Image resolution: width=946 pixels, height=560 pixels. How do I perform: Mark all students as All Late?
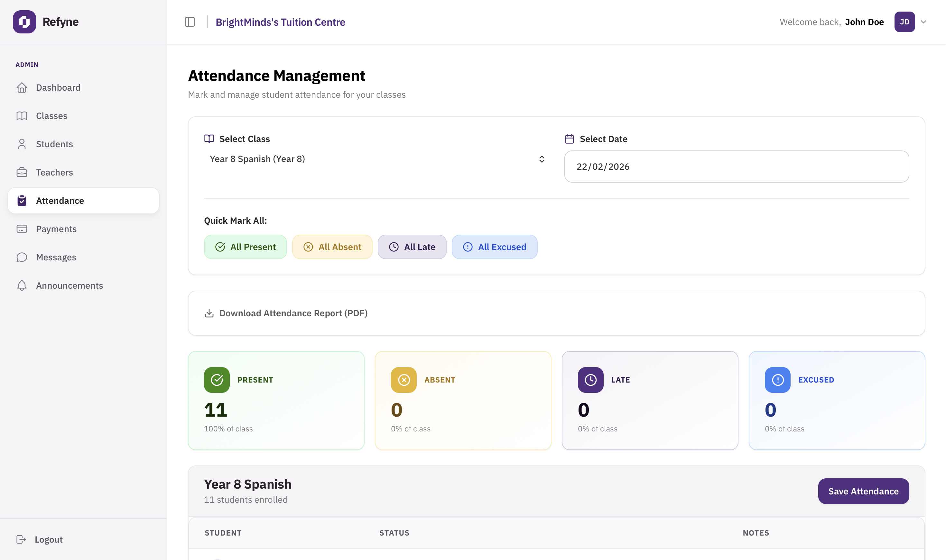412,247
